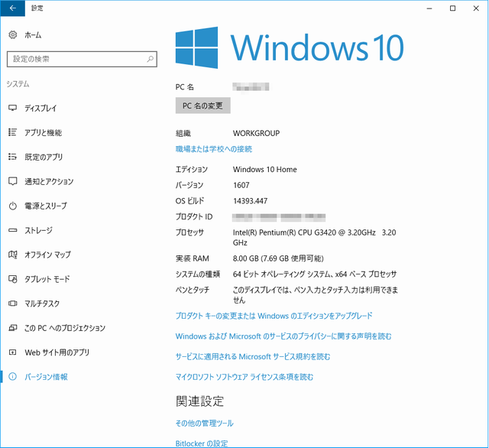Viewport: 489px width, 448px height.
Task: Select the Display monitor icon
Action: [x=12, y=108]
